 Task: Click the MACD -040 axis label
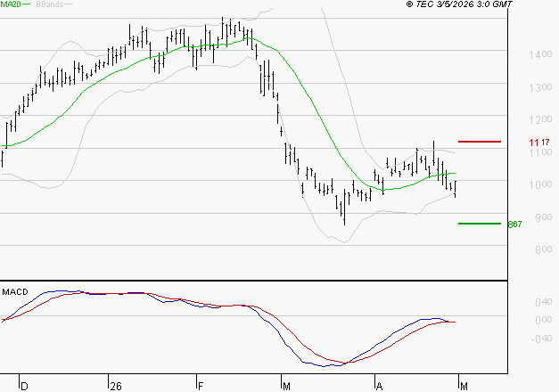coord(541,339)
